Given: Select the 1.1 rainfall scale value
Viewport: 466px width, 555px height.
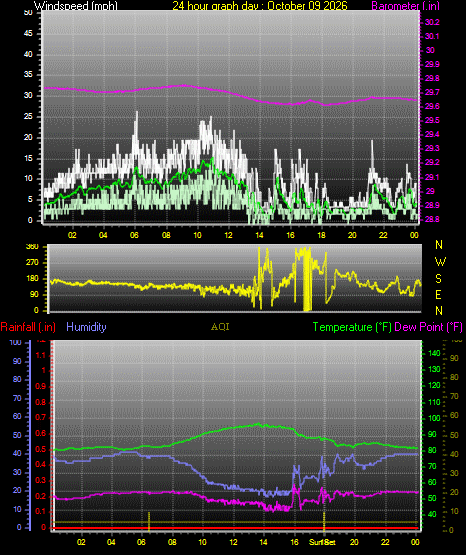Looking at the screenshot, I should (41, 355).
